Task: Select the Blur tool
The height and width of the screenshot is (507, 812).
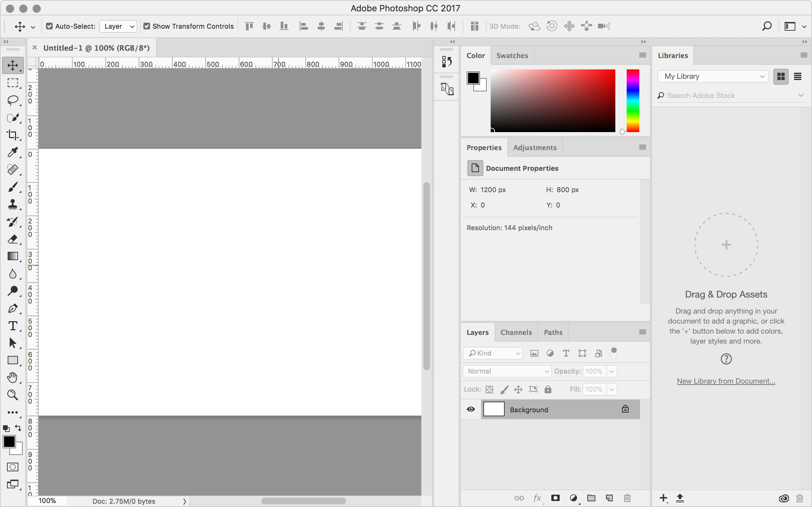Action: [x=13, y=274]
